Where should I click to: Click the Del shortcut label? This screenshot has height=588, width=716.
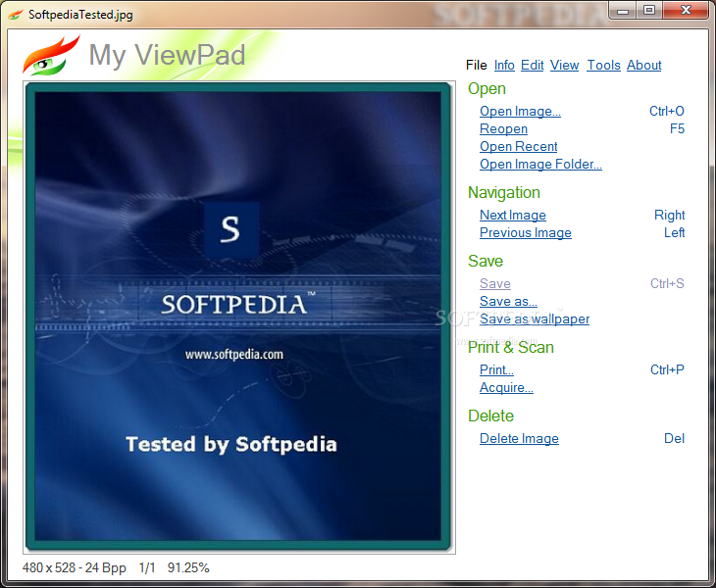[x=674, y=439]
